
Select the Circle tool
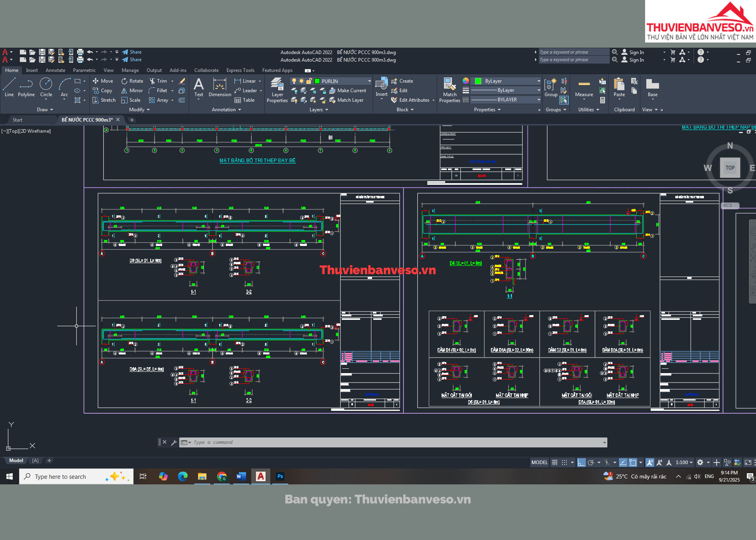click(46, 87)
